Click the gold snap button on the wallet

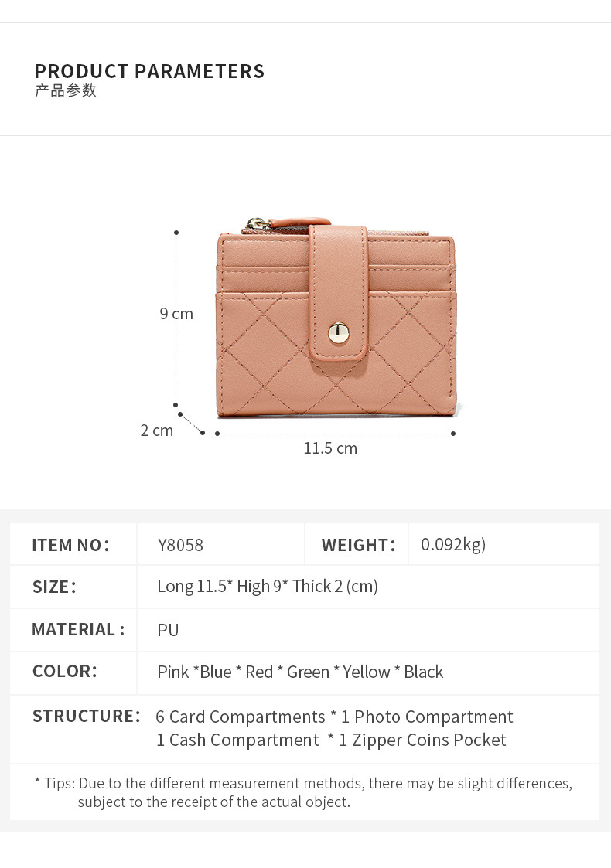coord(339,333)
